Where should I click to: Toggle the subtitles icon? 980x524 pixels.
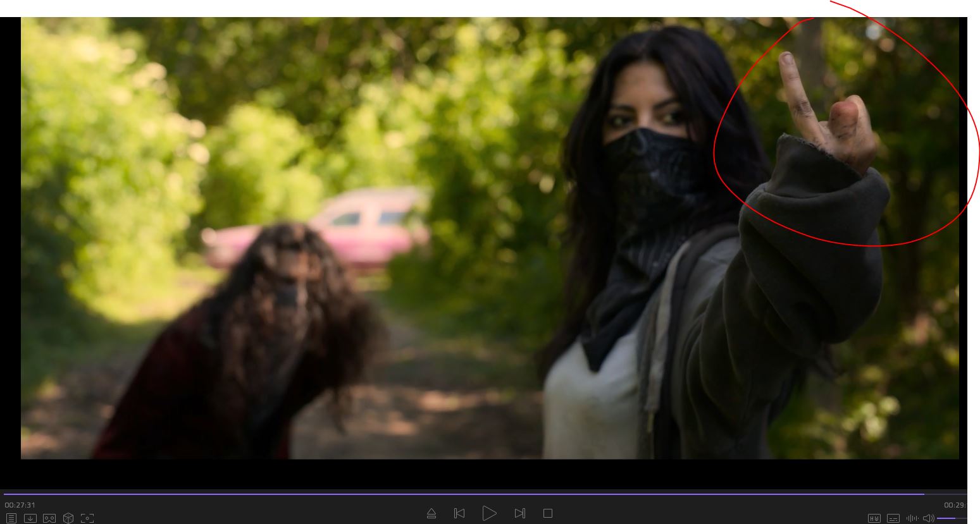(x=893, y=518)
